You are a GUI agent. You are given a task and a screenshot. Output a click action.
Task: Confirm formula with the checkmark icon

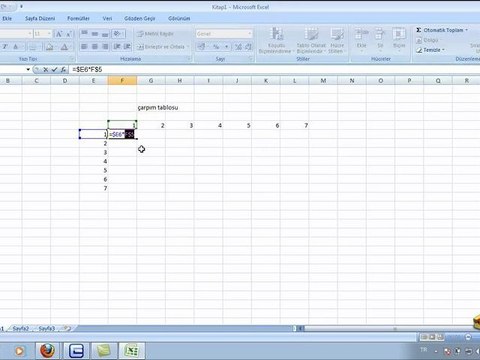[x=54, y=69]
